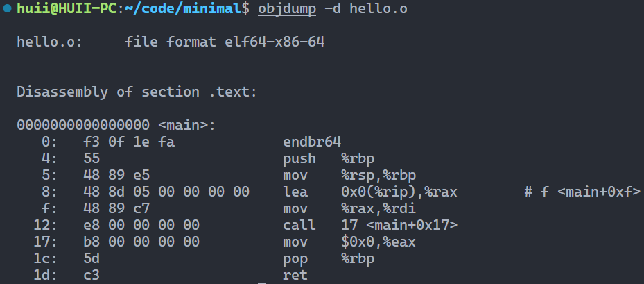Click the f3 0f 1e fa bytes
This screenshot has width=644, height=284.
coord(128,142)
